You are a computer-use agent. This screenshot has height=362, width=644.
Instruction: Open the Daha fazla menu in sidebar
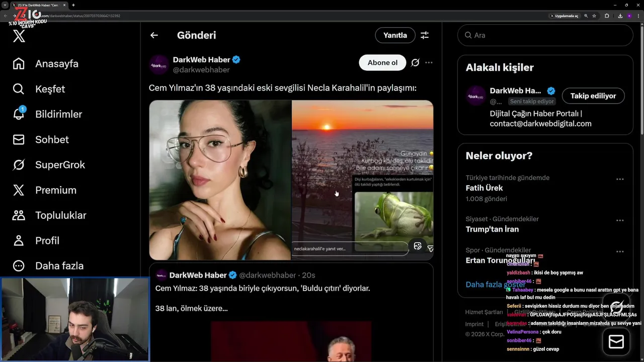pos(48,265)
